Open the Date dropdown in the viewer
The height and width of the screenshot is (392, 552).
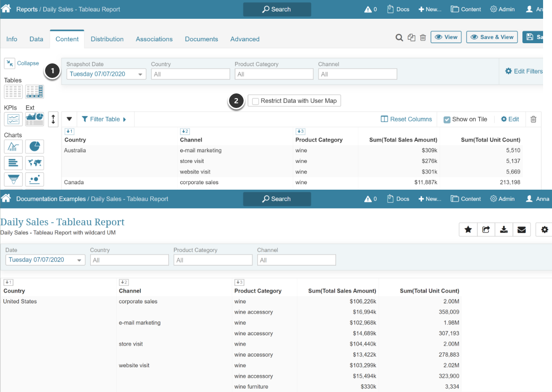click(x=45, y=260)
